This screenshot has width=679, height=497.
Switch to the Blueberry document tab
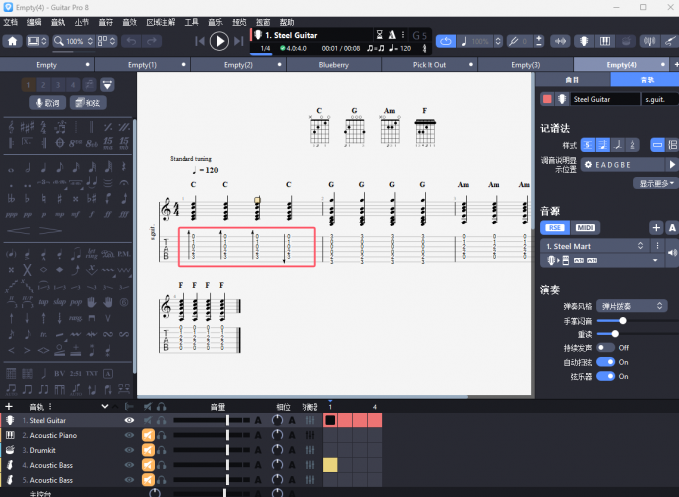pyautogui.click(x=334, y=65)
